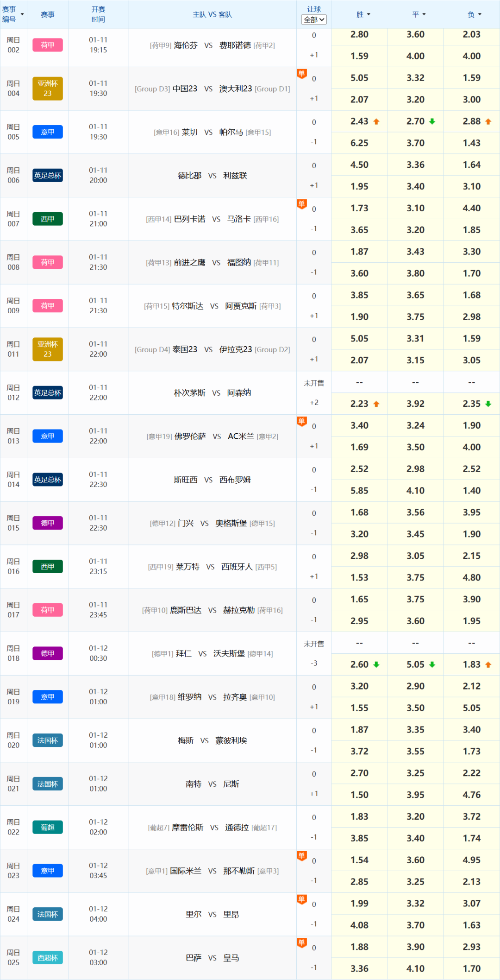The image size is (500, 980).
Task: Select handicap win odds 3.72 for 梅斯
Action: pos(359,752)
